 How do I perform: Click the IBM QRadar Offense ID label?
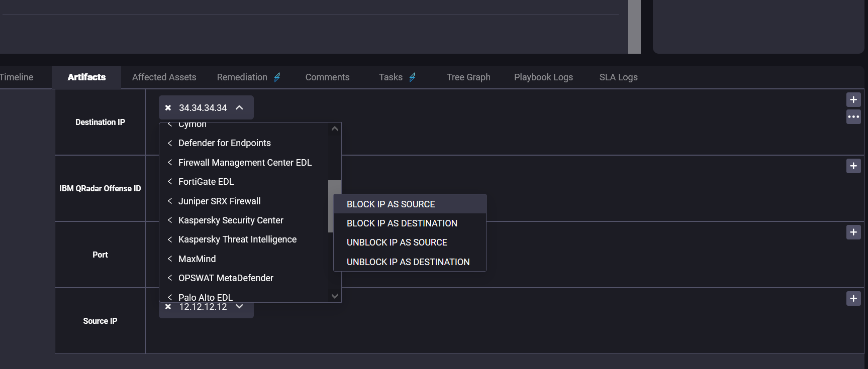(x=100, y=188)
